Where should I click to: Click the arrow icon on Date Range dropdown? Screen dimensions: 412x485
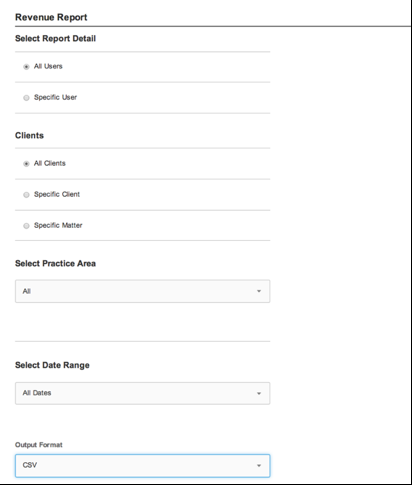[259, 393]
